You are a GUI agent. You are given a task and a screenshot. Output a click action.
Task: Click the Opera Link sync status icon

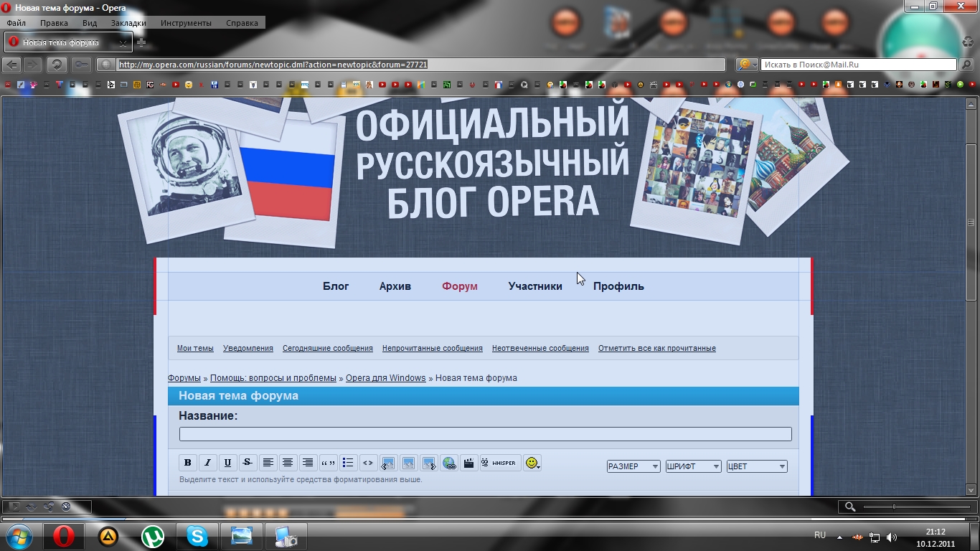click(32, 507)
